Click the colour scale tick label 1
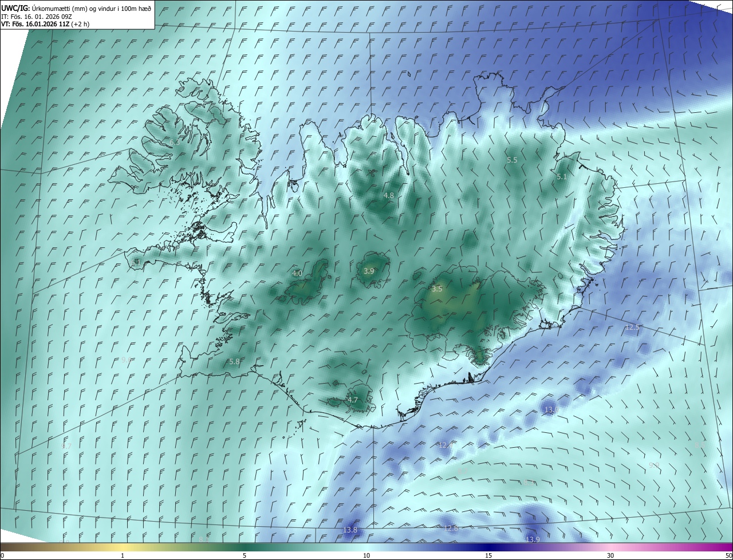This screenshot has width=733, height=560. tap(123, 555)
